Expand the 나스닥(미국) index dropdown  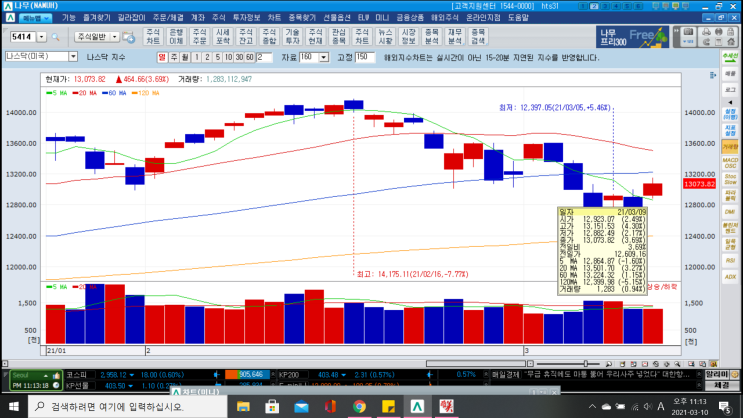(73, 57)
